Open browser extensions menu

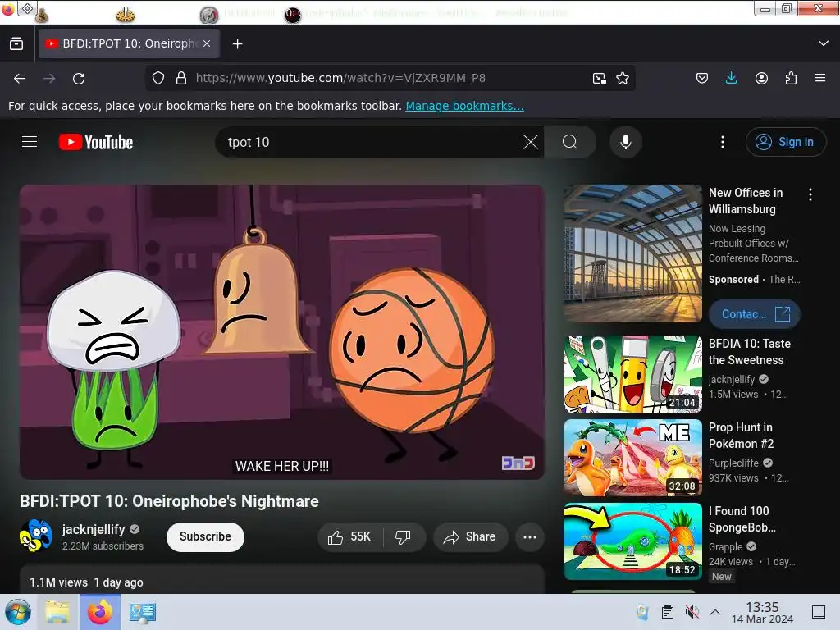pyautogui.click(x=791, y=78)
